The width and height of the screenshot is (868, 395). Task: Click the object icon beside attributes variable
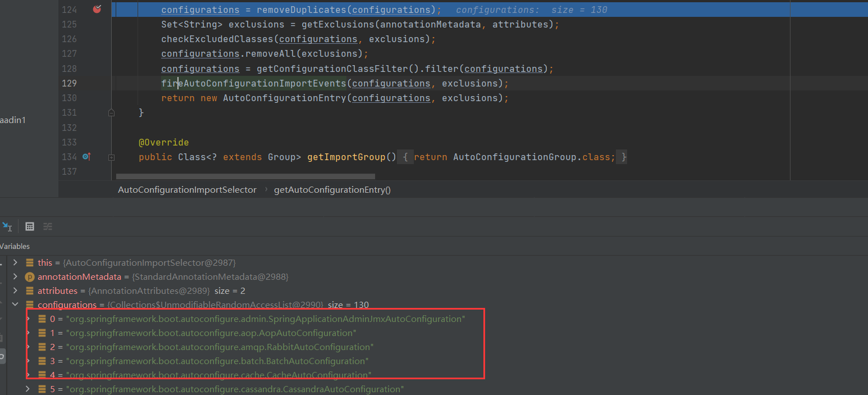pyautogui.click(x=30, y=291)
